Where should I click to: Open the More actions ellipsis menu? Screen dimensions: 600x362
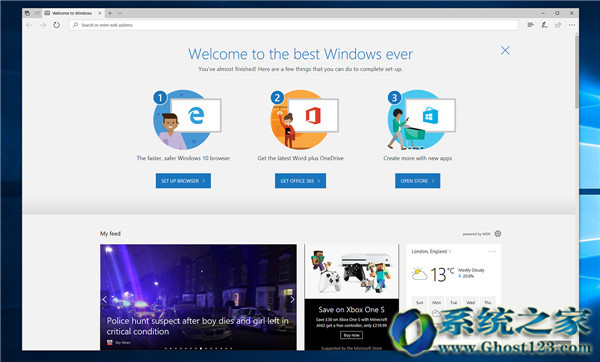(x=572, y=25)
